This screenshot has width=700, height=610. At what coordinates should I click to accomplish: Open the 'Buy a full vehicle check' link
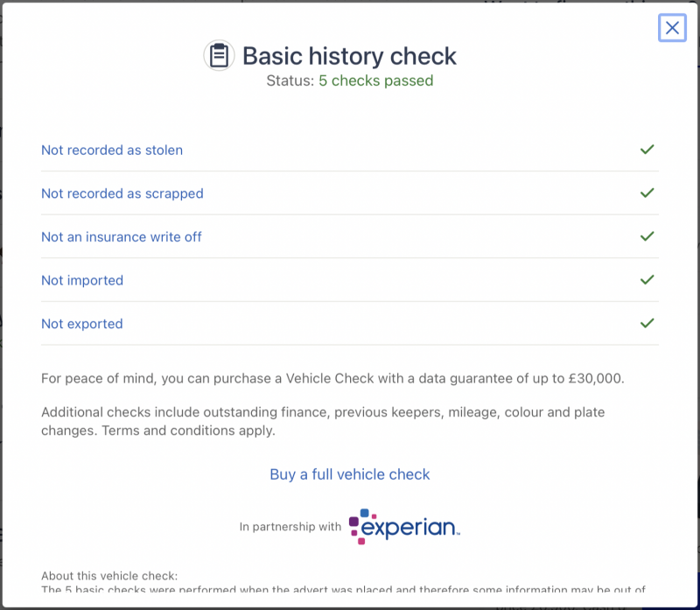350,474
